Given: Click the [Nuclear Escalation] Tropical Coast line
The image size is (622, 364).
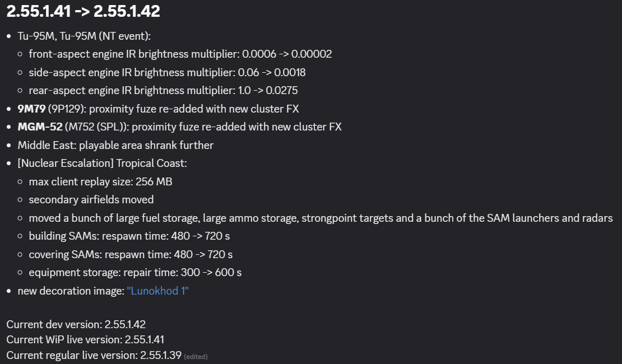Looking at the screenshot, I should pos(102,164).
